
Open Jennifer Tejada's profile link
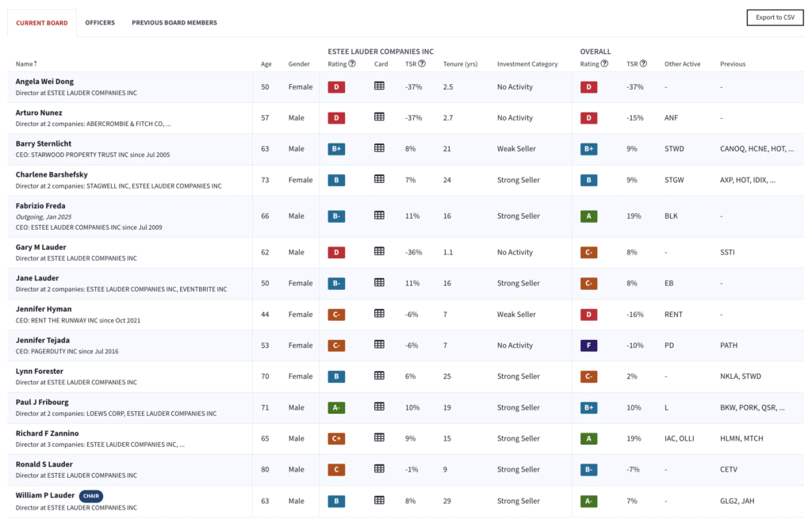(43, 340)
